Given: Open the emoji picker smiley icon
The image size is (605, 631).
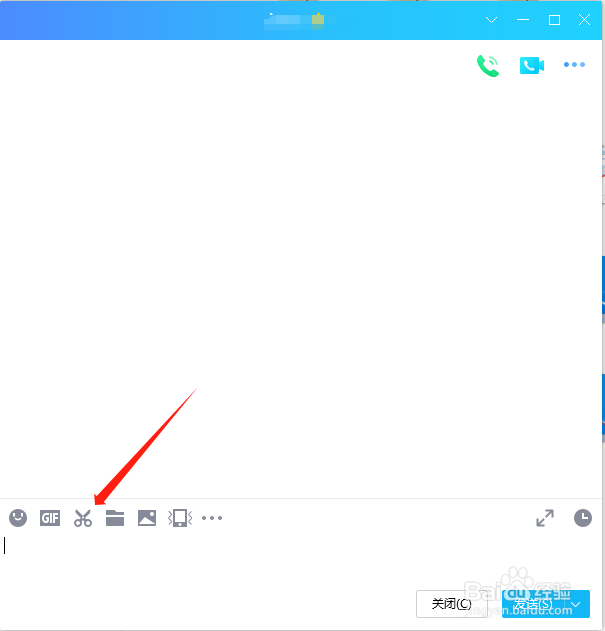Looking at the screenshot, I should point(18,518).
